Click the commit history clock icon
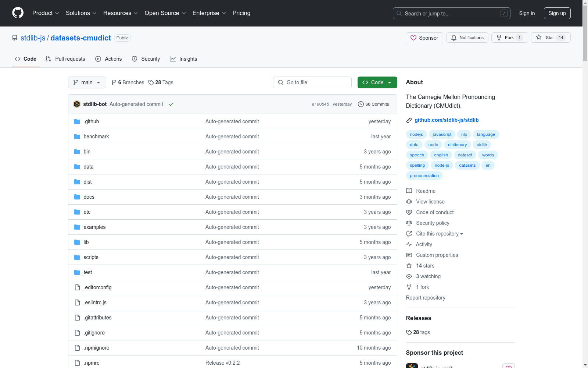The width and height of the screenshot is (588, 368). (x=361, y=104)
